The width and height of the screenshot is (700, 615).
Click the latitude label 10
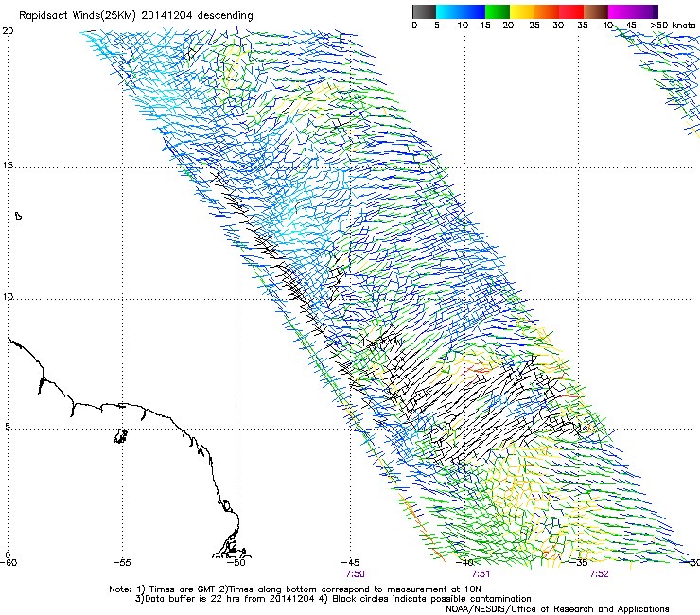pyautogui.click(x=8, y=296)
